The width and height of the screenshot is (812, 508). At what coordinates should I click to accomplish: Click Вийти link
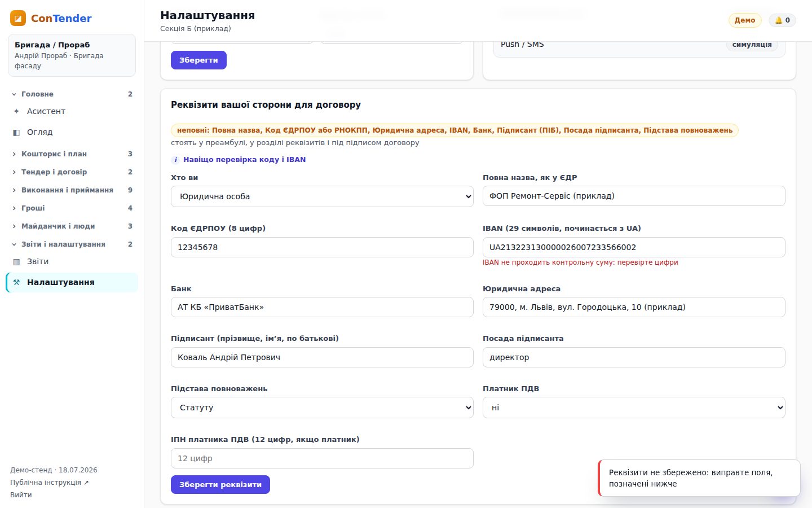pyautogui.click(x=21, y=494)
